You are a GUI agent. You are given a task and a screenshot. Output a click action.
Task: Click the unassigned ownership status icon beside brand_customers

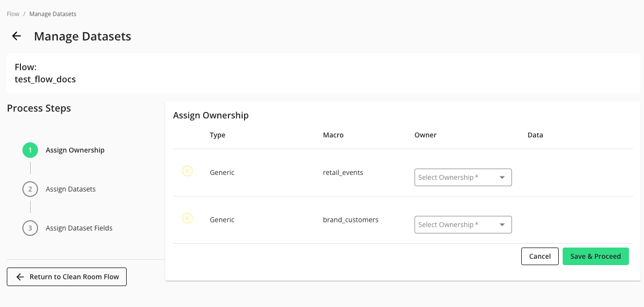pos(188,218)
